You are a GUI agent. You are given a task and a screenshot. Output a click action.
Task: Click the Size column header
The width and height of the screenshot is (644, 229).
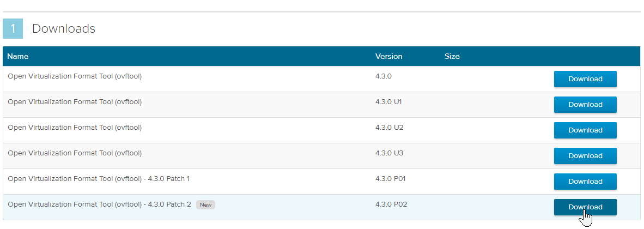(452, 56)
